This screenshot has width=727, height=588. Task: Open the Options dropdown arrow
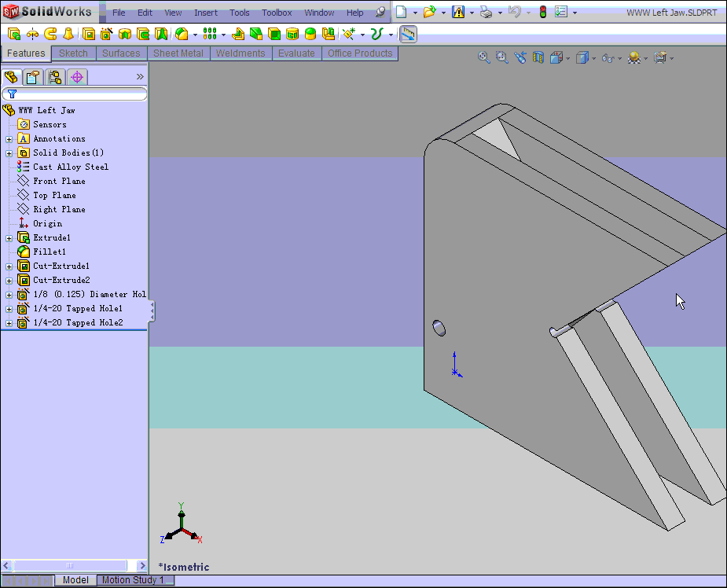tap(575, 13)
